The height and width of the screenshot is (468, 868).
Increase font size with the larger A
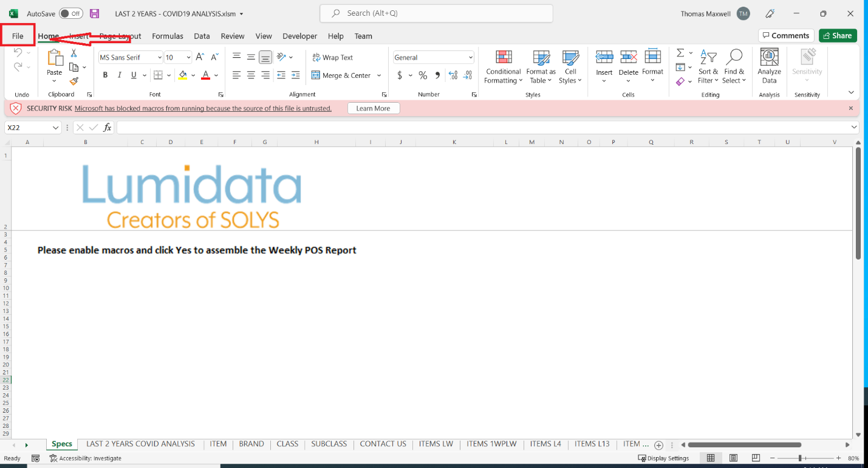click(x=200, y=57)
